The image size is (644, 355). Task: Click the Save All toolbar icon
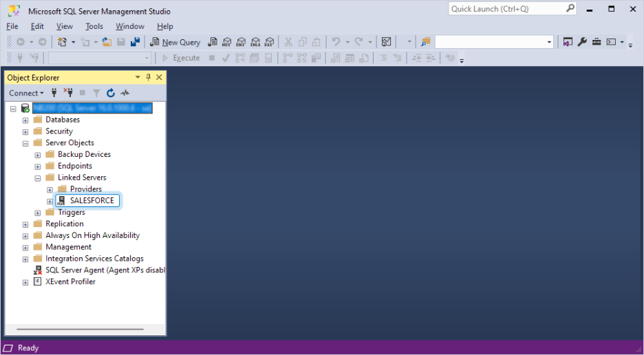pyautogui.click(x=135, y=42)
